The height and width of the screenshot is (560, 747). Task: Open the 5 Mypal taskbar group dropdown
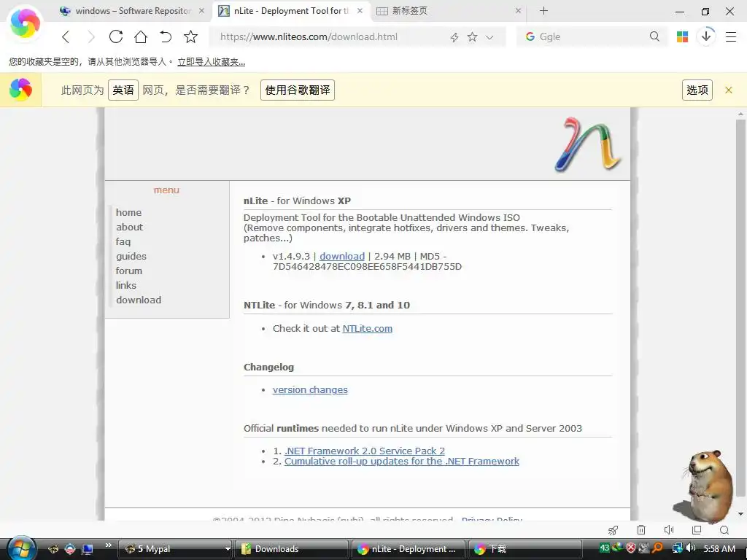click(x=228, y=549)
